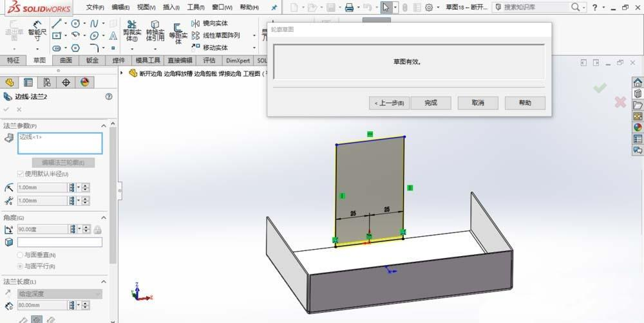This screenshot has width=644, height=323.
Task: Open the ConfigurationManager tab icon
Action: point(47,82)
